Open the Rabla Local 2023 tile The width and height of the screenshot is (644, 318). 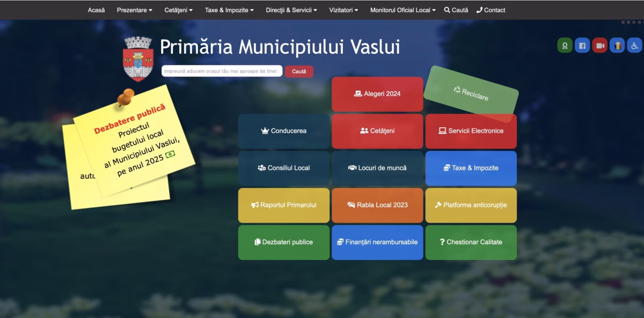click(377, 205)
